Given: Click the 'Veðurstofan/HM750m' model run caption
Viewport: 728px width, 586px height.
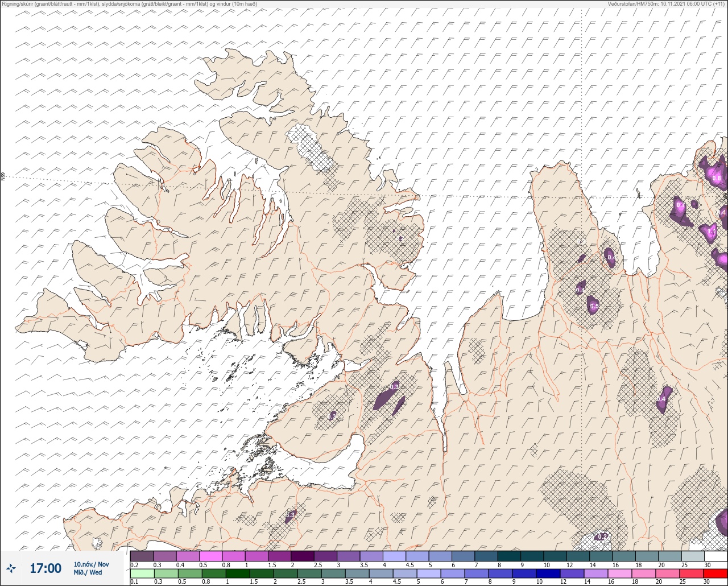Looking at the screenshot, I should click(x=667, y=3).
